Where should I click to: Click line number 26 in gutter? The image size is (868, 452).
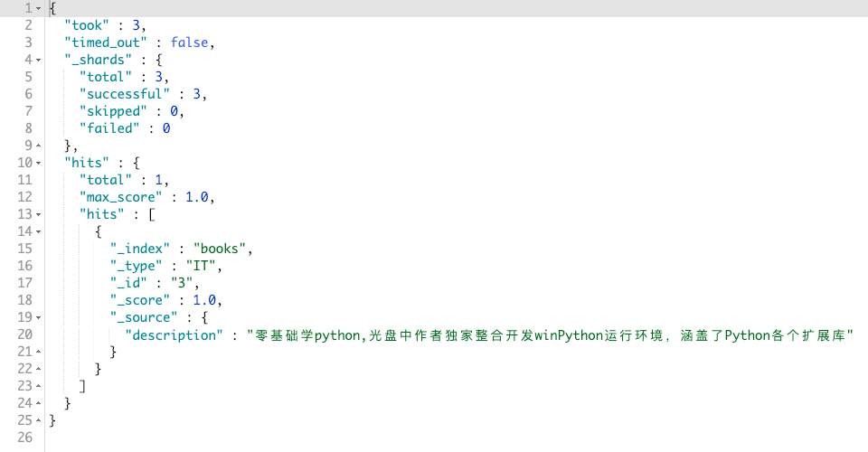[x=25, y=438]
